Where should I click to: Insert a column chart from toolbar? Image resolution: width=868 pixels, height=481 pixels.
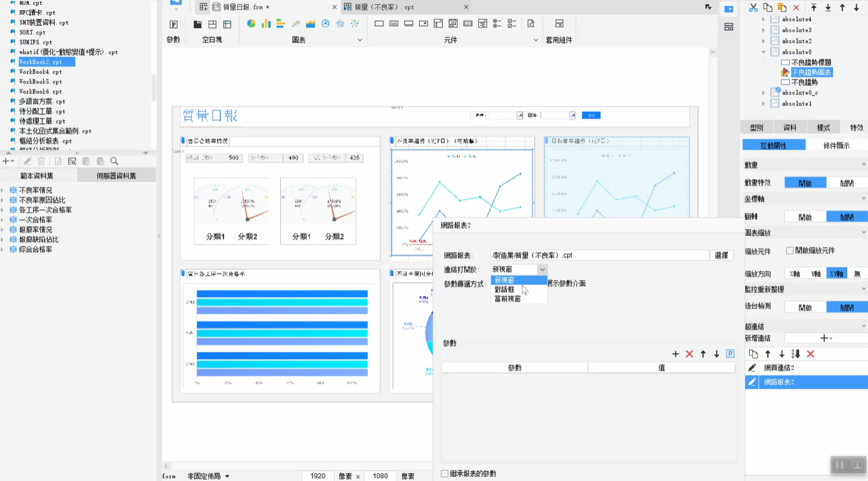click(x=266, y=24)
